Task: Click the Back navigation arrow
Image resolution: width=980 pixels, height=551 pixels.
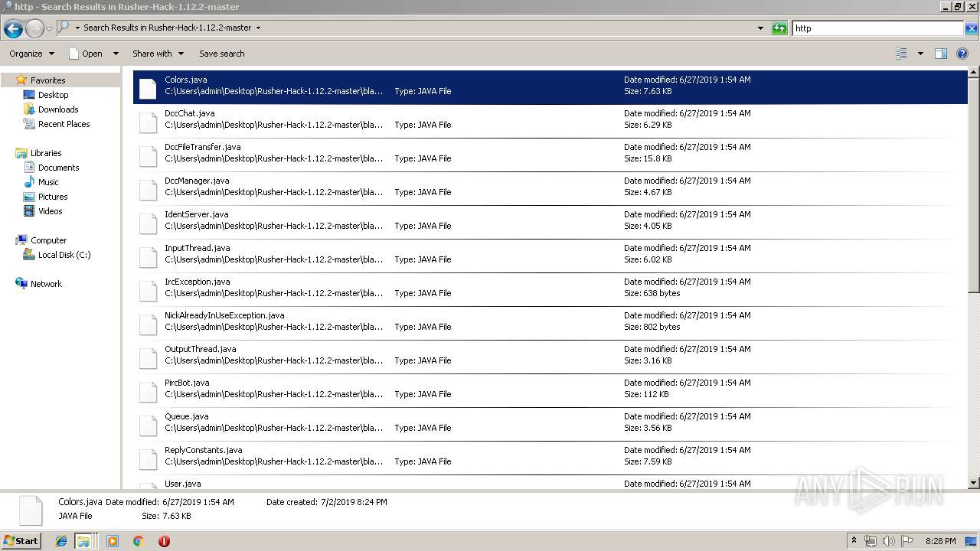Action: click(13, 28)
